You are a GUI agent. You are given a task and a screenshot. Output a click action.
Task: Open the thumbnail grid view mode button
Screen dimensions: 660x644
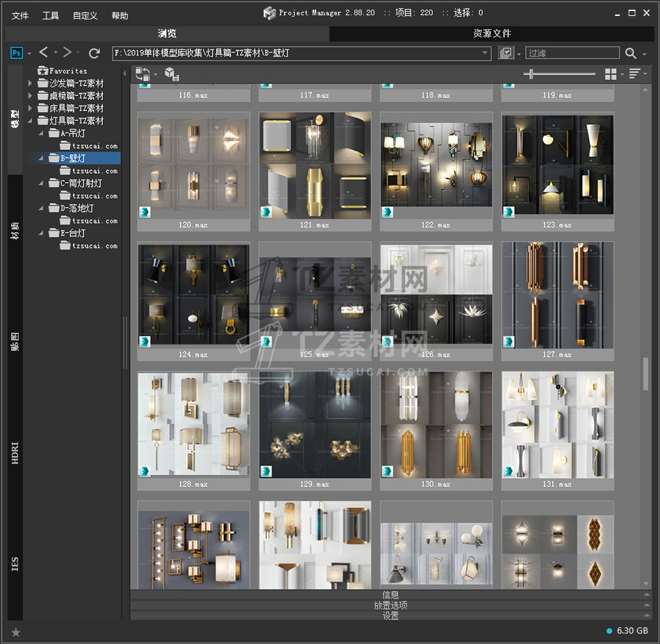pos(611,74)
